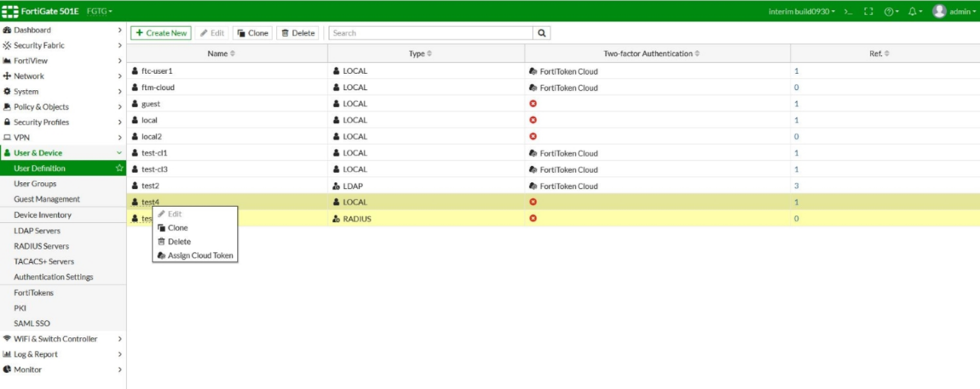Viewport: 980px width, 389px height.
Task: Open the help question-mark menu
Action: tap(891, 11)
